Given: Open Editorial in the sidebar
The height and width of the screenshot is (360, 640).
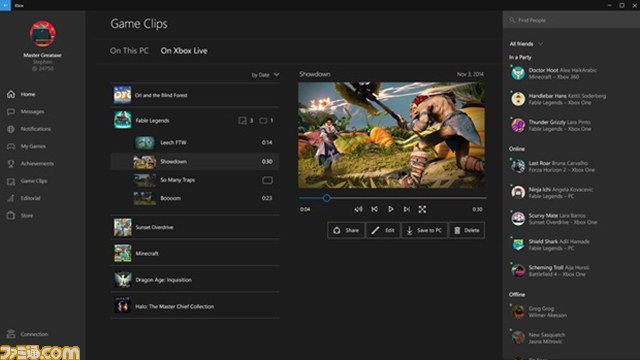Looking at the screenshot, I should 24,198.
